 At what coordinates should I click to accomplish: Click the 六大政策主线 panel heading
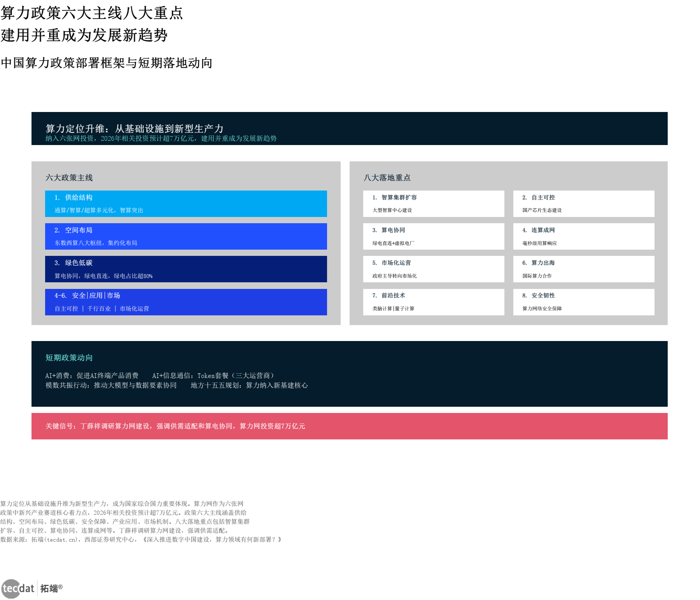click(69, 178)
